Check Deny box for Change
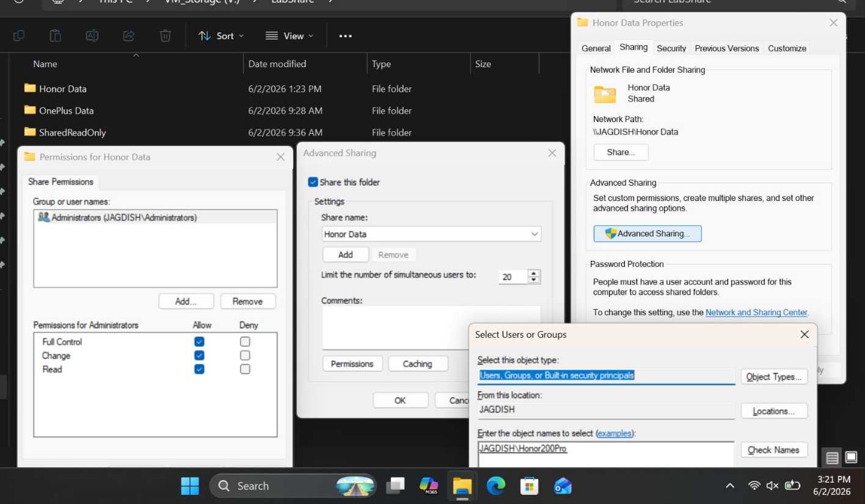The height and width of the screenshot is (504, 865). [245, 355]
